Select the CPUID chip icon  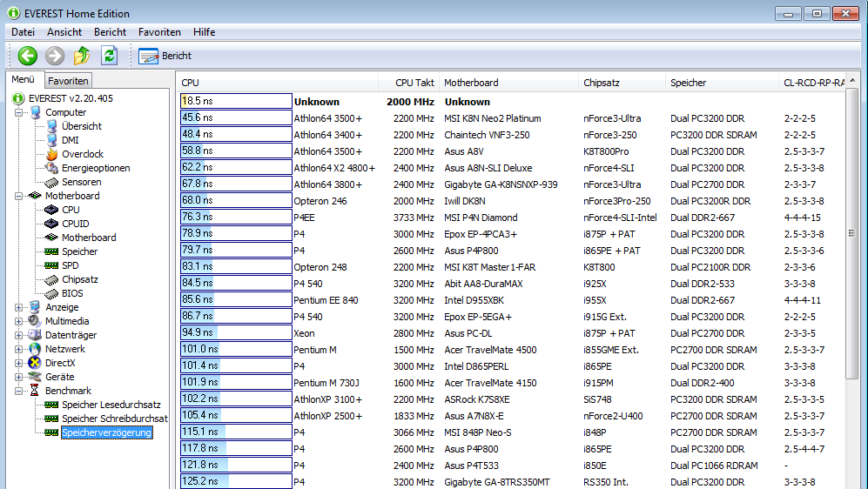51,224
